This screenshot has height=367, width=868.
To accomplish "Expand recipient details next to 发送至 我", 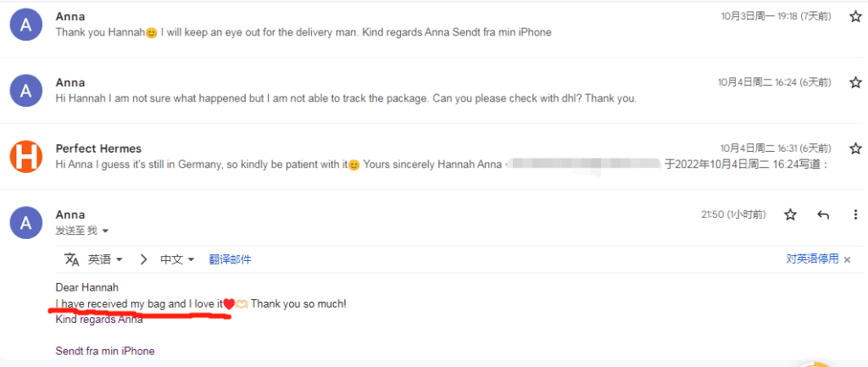I will (x=105, y=231).
